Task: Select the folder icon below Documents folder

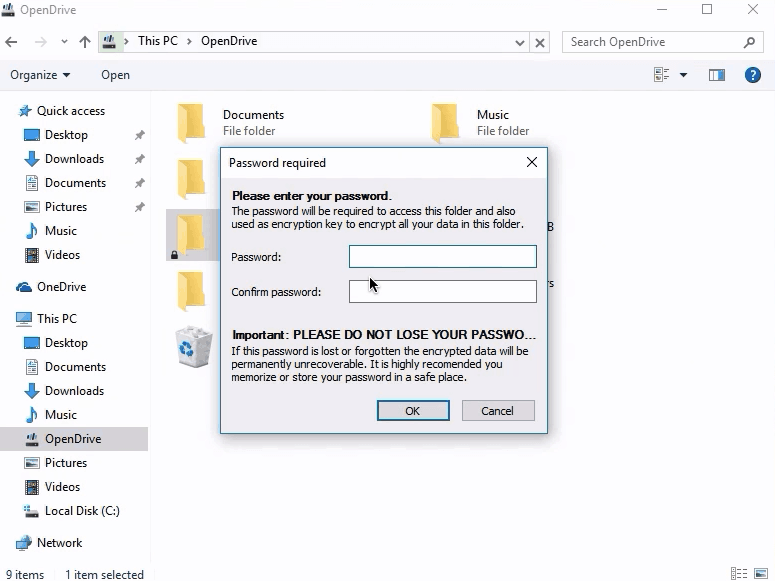Action: (191, 179)
